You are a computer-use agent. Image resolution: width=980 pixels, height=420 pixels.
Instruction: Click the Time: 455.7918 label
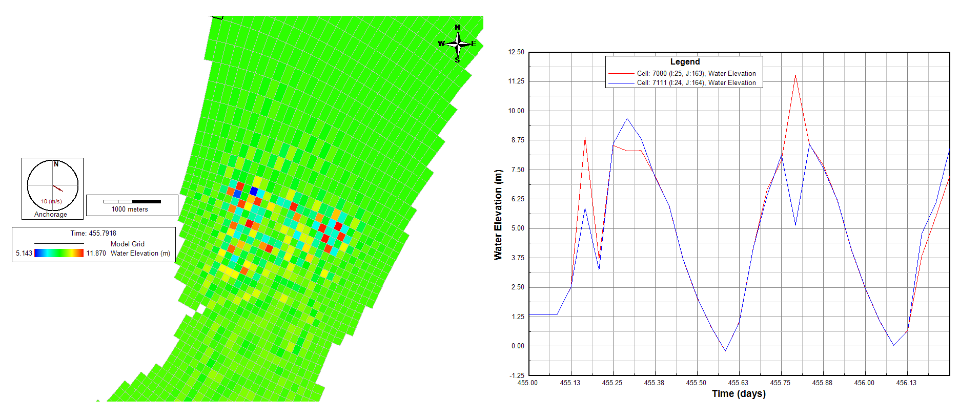[x=93, y=234]
